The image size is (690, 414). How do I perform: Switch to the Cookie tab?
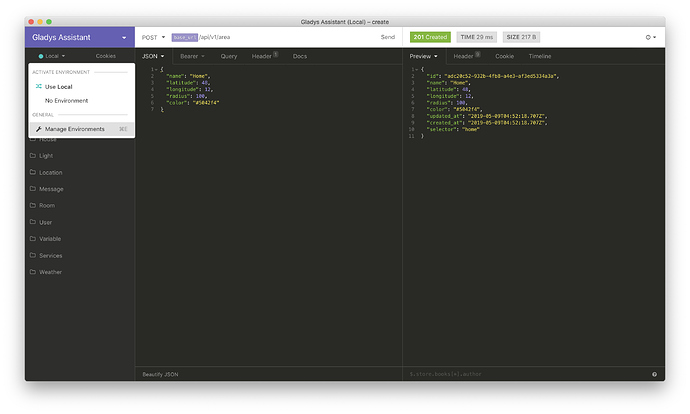coord(504,56)
